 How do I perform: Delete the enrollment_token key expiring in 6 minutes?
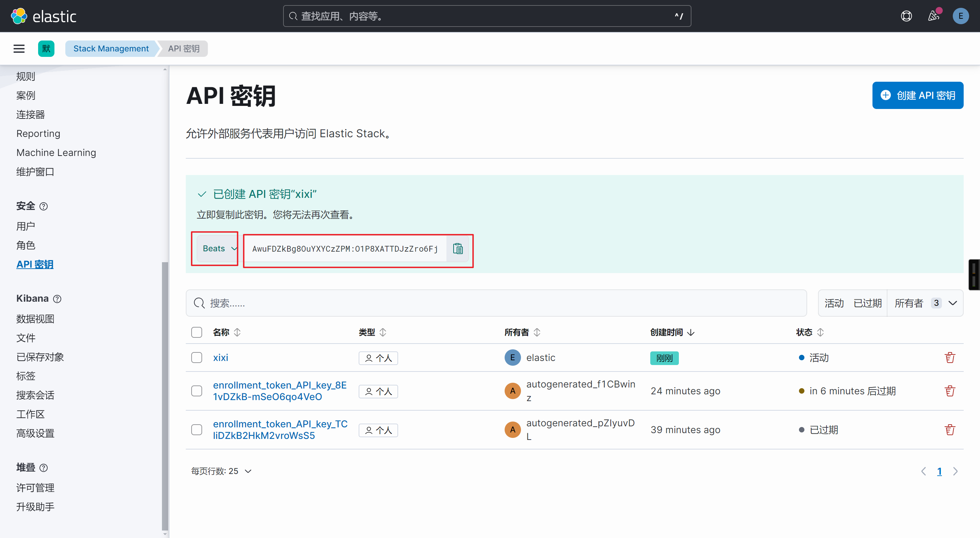pyautogui.click(x=950, y=391)
